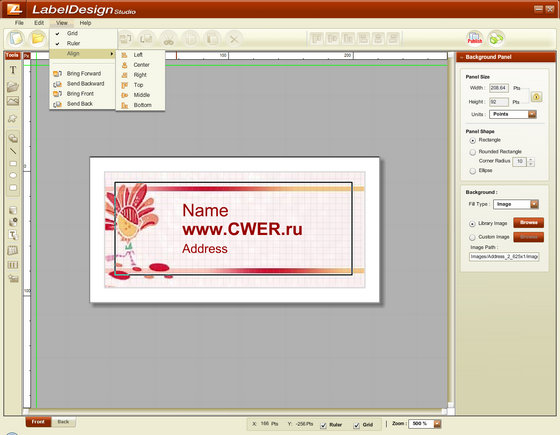Image resolution: width=560 pixels, height=435 pixels.
Task: Click the Height input field
Action: 499,102
